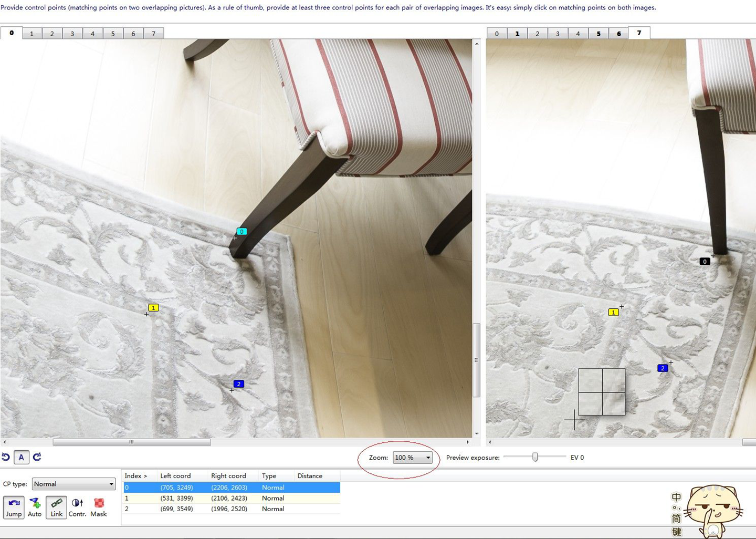756x539 pixels.
Task: Click the Distance column header
Action: tap(310, 476)
